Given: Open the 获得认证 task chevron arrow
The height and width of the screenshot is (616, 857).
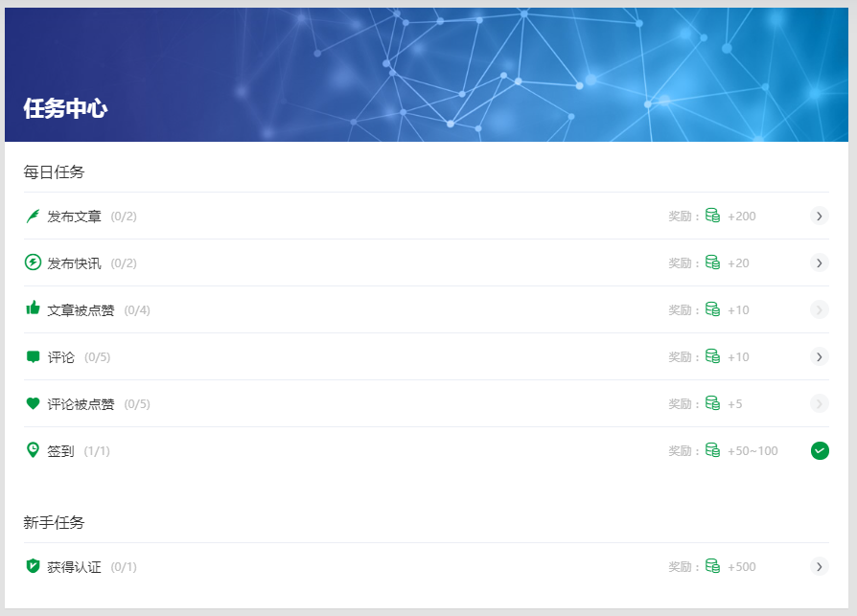Looking at the screenshot, I should [819, 566].
